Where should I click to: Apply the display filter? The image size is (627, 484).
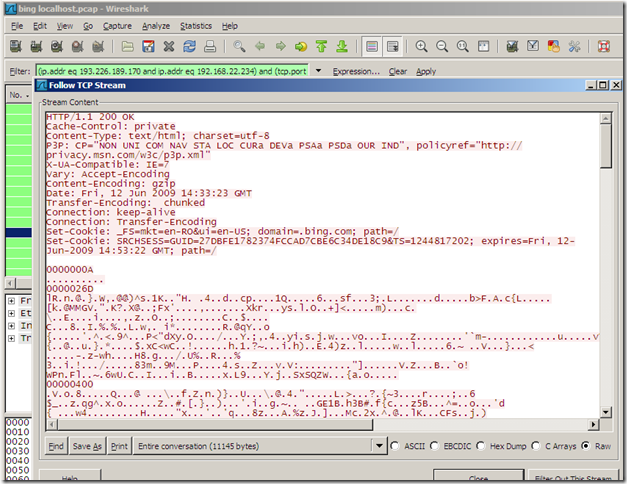[426, 71]
